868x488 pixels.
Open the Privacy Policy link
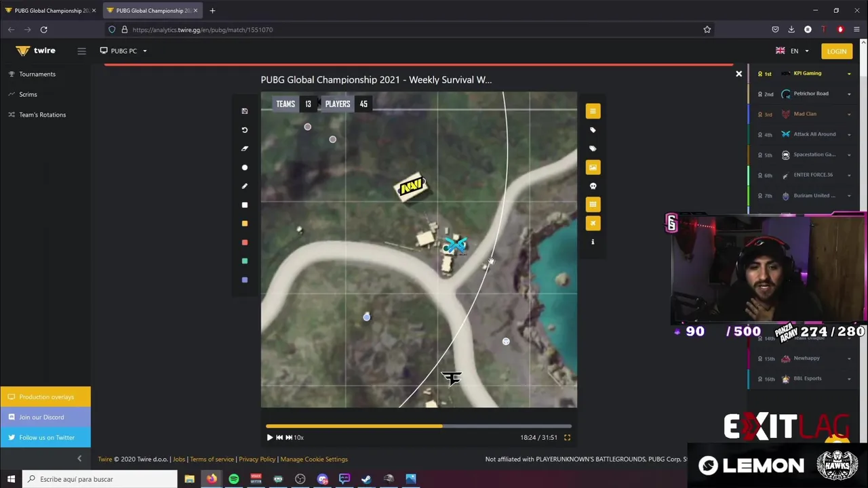(x=257, y=460)
